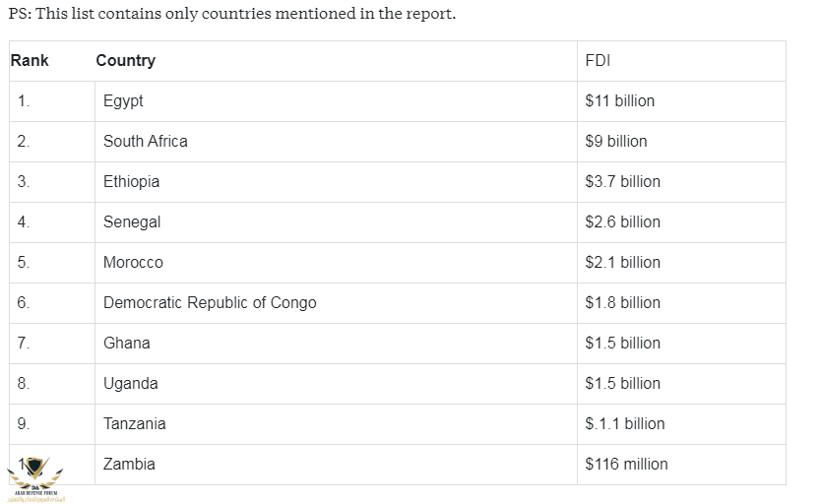Click the Ethiopia table cell
Image resolution: width=822 pixels, height=504 pixels.
[x=131, y=182]
